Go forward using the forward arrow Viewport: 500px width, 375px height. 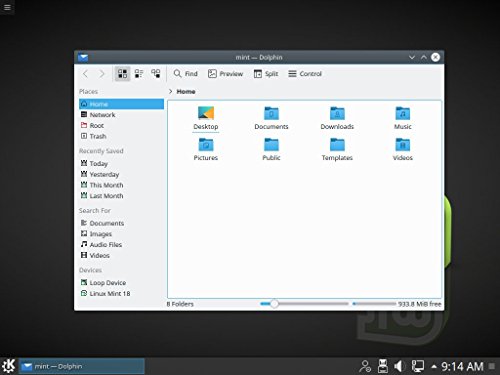(102, 74)
